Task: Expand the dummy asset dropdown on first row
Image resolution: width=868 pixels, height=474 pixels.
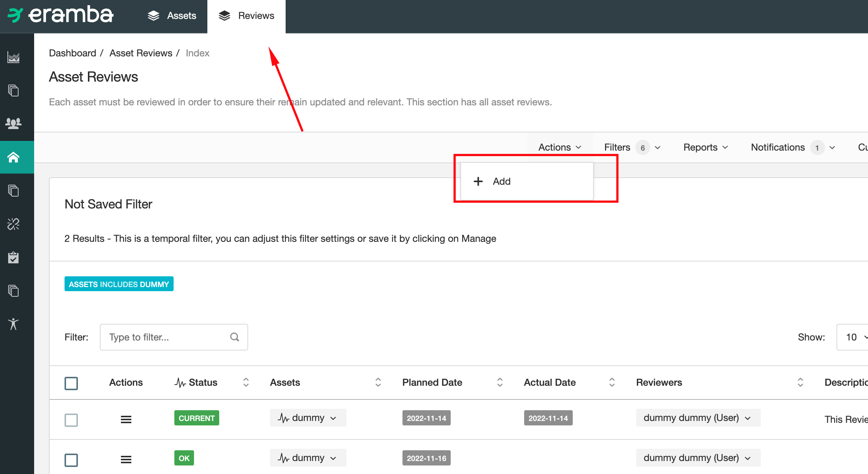Action: click(308, 418)
